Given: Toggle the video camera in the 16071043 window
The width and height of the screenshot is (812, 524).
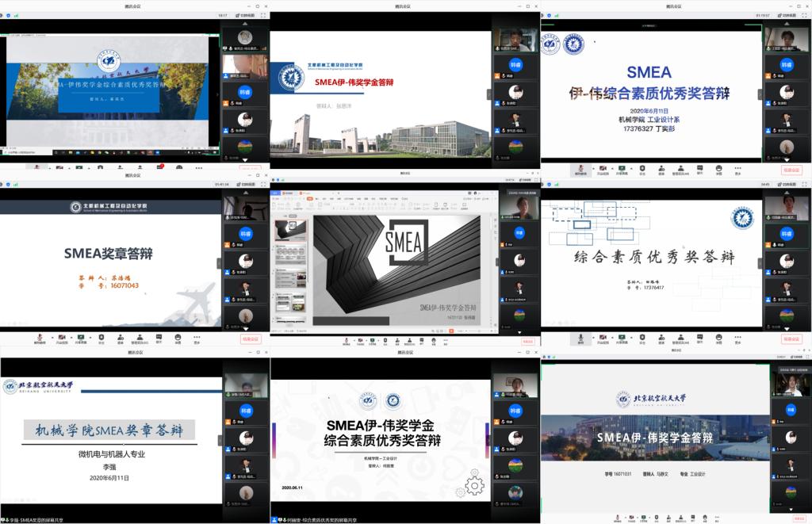Looking at the screenshot, I should click(x=62, y=338).
